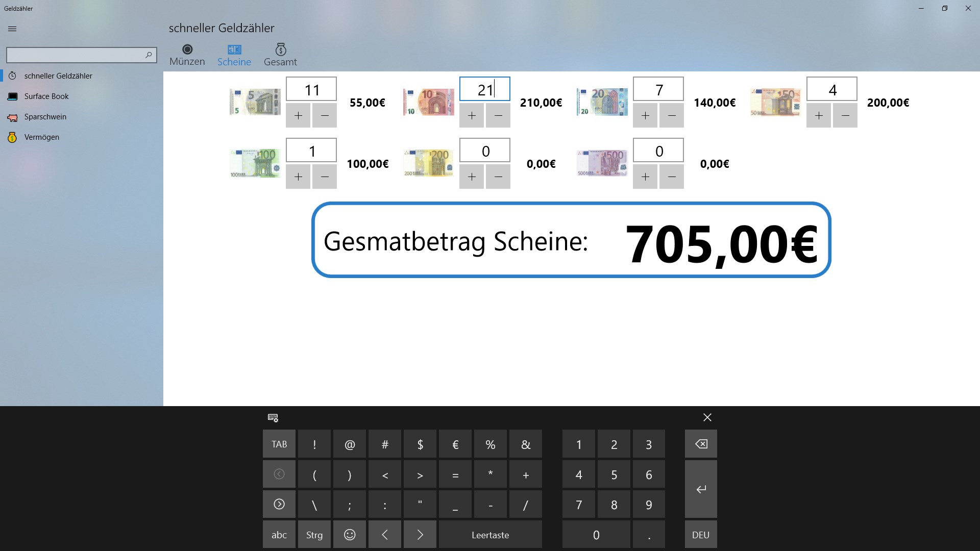Select Sparschwein in the sidebar
The image size is (980, 551).
coord(45,117)
